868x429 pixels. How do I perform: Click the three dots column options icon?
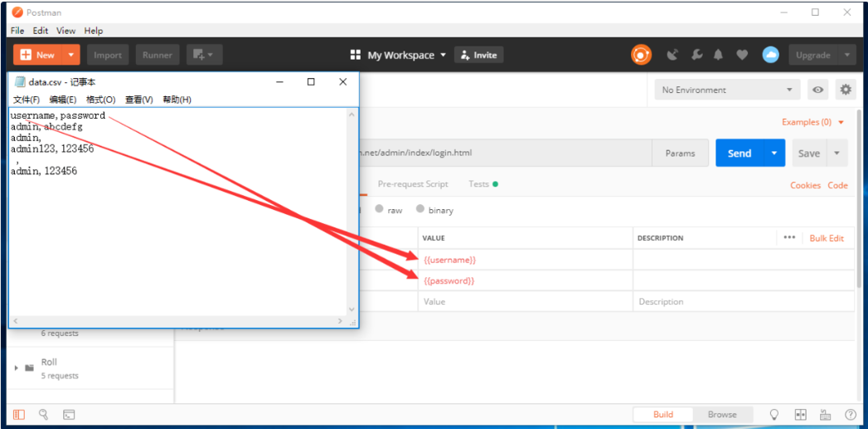point(789,238)
